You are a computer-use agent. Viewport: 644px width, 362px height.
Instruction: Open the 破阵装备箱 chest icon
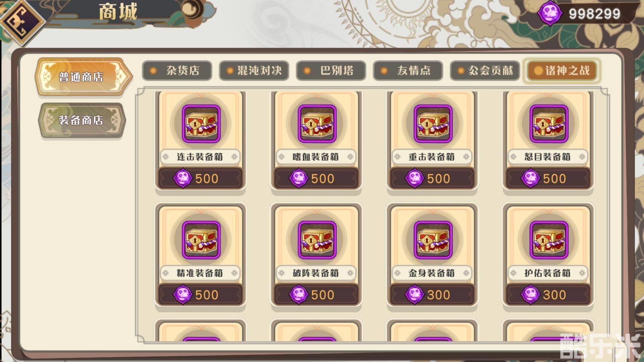(317, 240)
